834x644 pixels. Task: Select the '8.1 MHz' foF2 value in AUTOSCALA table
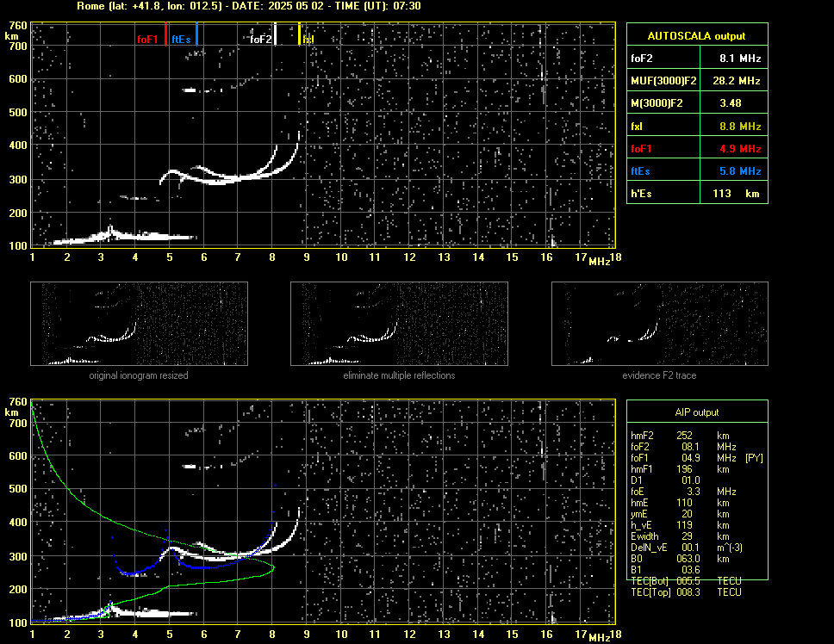pos(740,59)
